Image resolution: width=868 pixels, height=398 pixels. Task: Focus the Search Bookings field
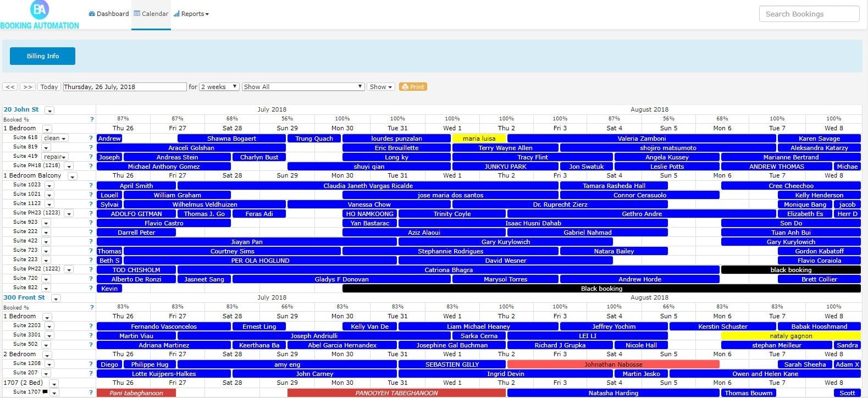[809, 14]
